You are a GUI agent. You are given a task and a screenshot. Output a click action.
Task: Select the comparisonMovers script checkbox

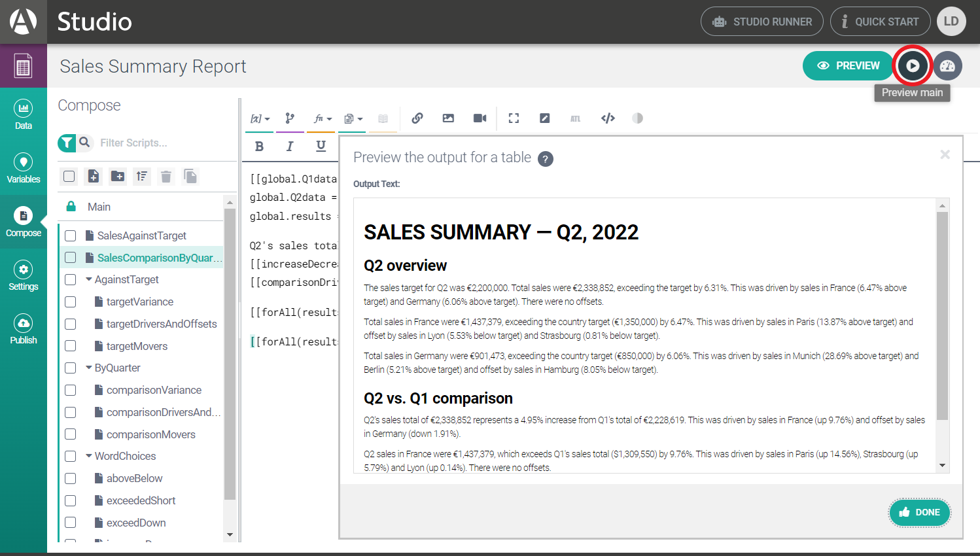[70, 434]
